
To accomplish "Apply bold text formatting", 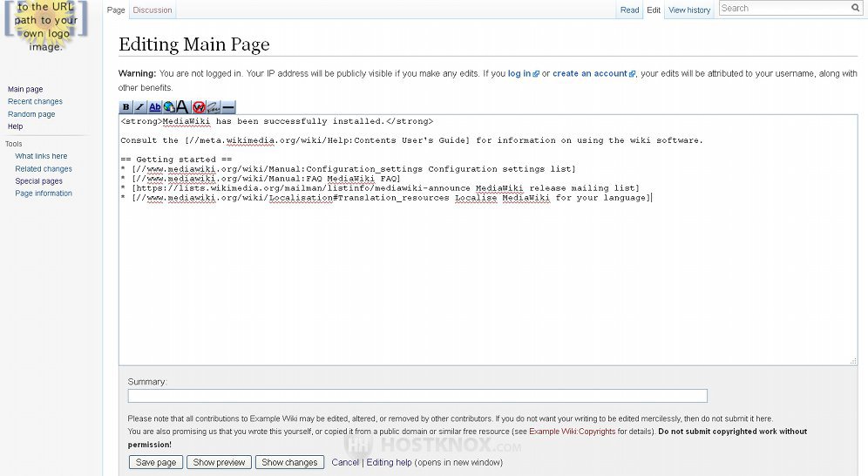I will [x=126, y=107].
